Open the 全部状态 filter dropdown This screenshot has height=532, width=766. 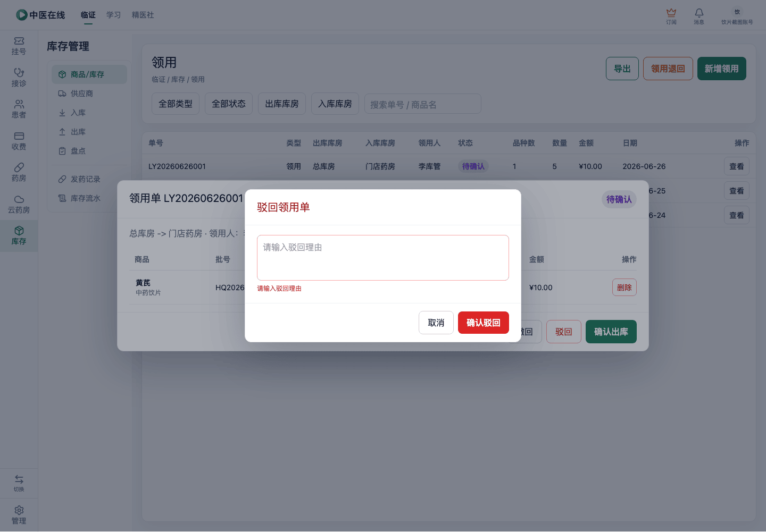coord(229,104)
